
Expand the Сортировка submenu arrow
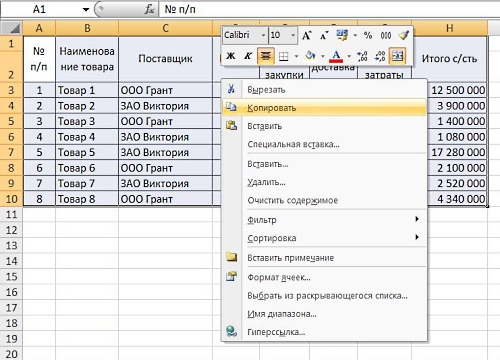[x=417, y=237]
